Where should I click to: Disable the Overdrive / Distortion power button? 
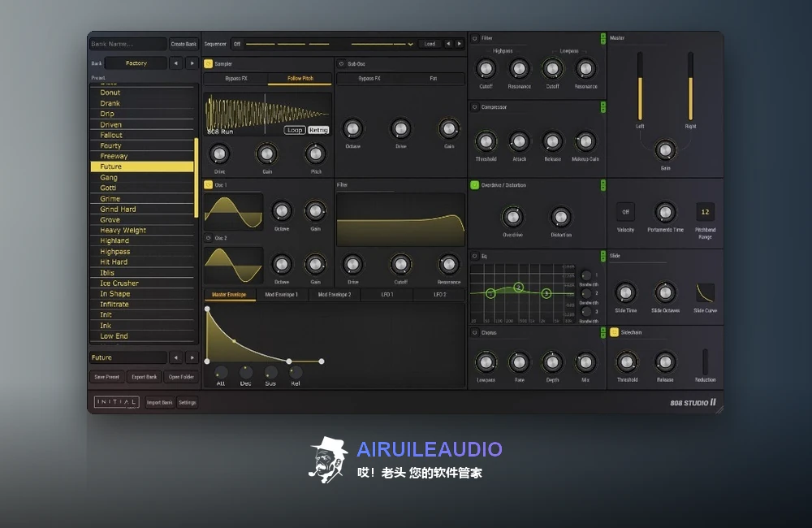pos(474,185)
